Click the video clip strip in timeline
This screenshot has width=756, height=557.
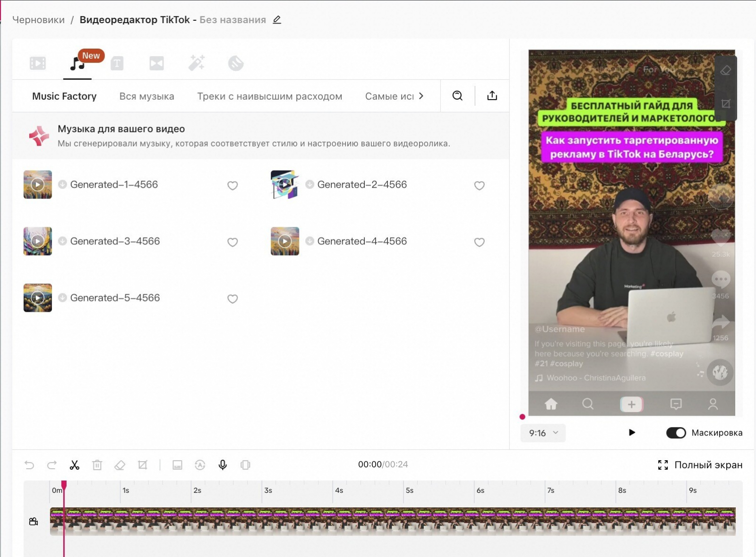393,521
